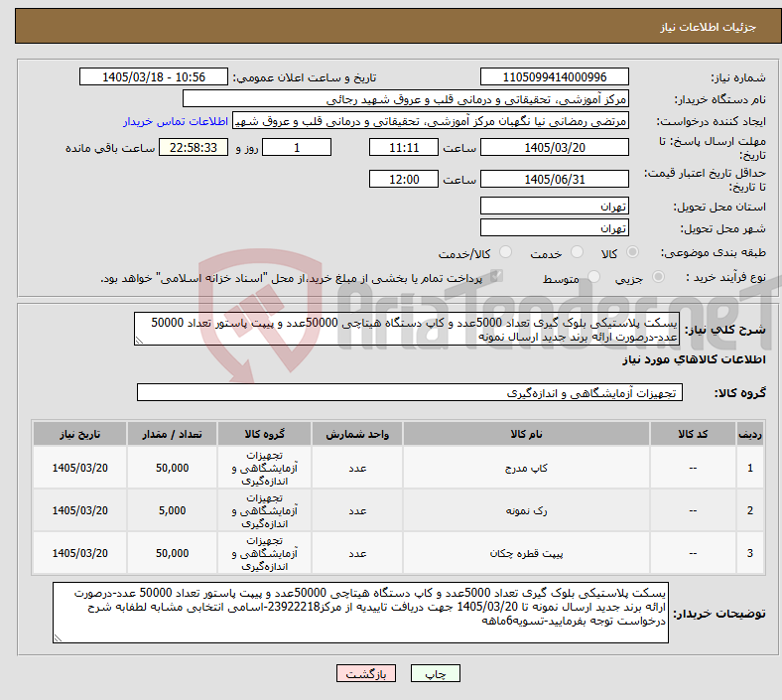Click quantity 50,000 in the پیپت row
Screen dimensions: 782x700
click(172, 553)
